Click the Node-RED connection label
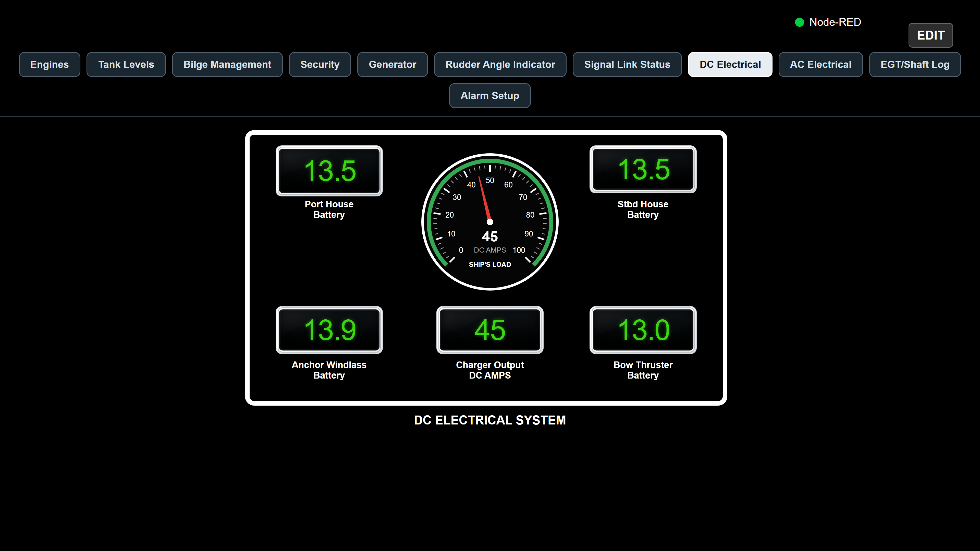Screen dimensions: 980x551 coord(835,22)
